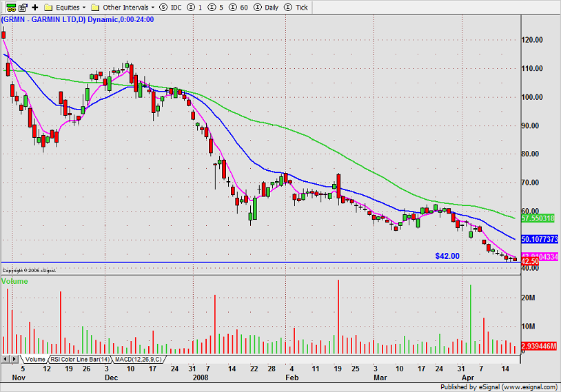
Task: Click the Published by eSignal link text
Action: click(x=499, y=387)
